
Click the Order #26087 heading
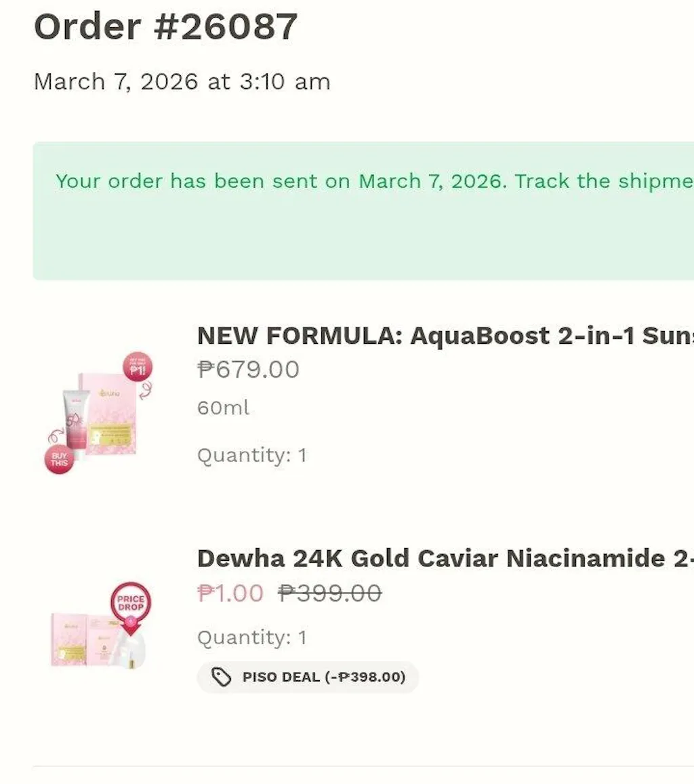click(166, 27)
